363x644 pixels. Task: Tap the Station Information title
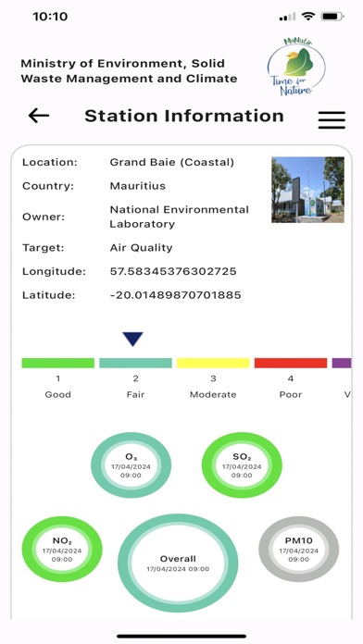[x=184, y=116]
